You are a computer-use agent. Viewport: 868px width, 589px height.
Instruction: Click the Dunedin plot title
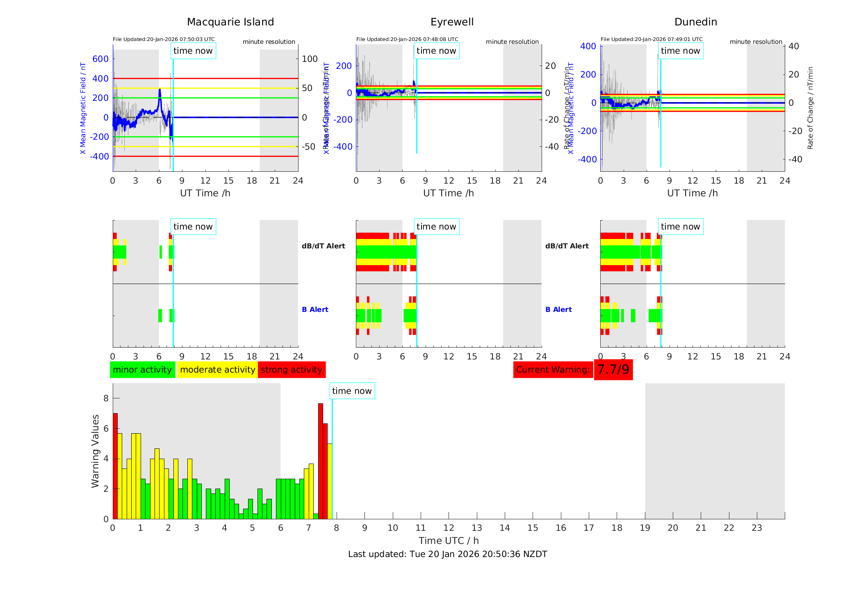[695, 22]
